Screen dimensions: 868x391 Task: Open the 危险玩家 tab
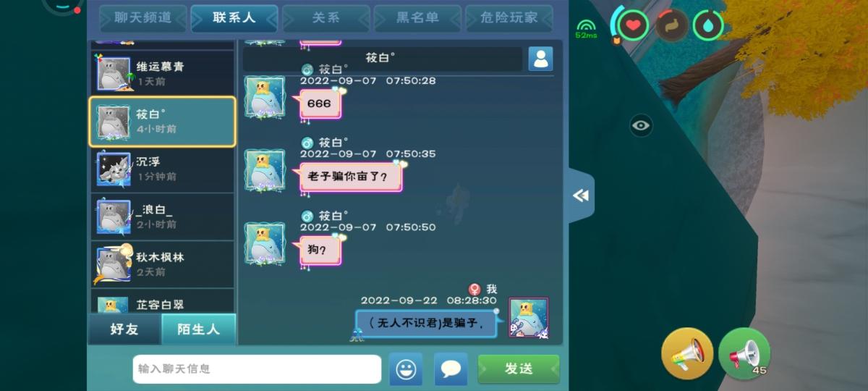[x=509, y=18]
